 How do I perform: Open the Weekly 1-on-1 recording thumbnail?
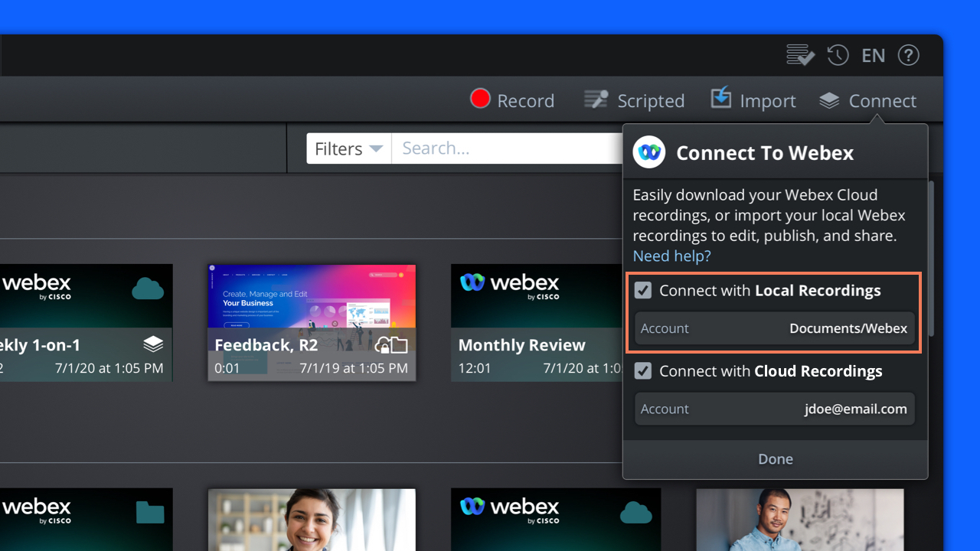[86, 323]
